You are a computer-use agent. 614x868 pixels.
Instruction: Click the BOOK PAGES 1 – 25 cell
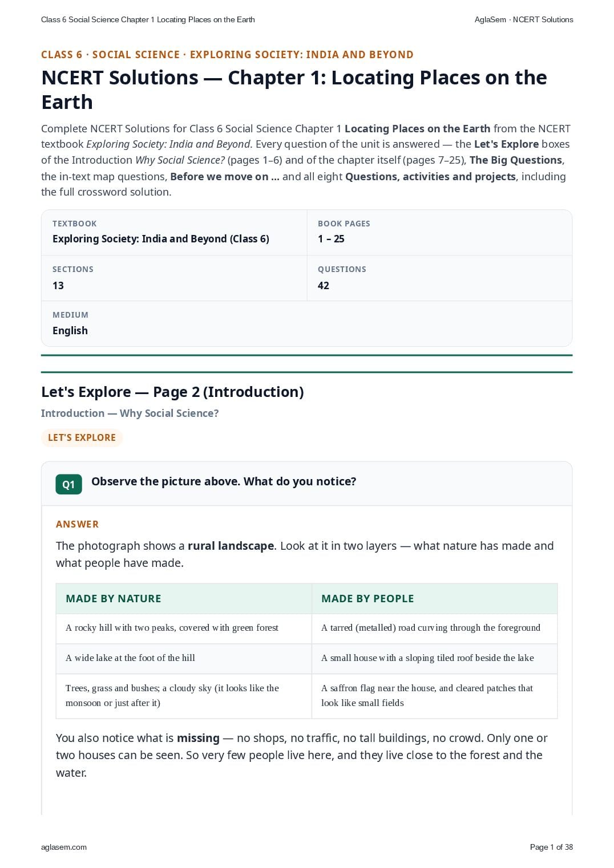(439, 232)
